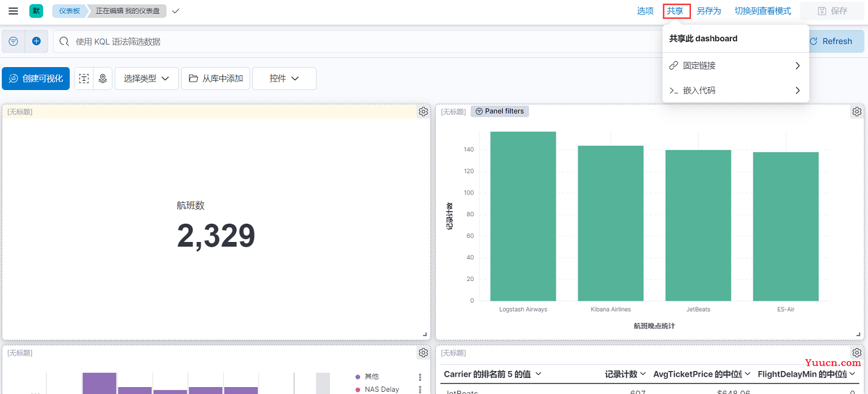The image size is (868, 394).
Task: Click the checkmark next to 我的仪表盘 breadcrumb
Action: coord(175,11)
